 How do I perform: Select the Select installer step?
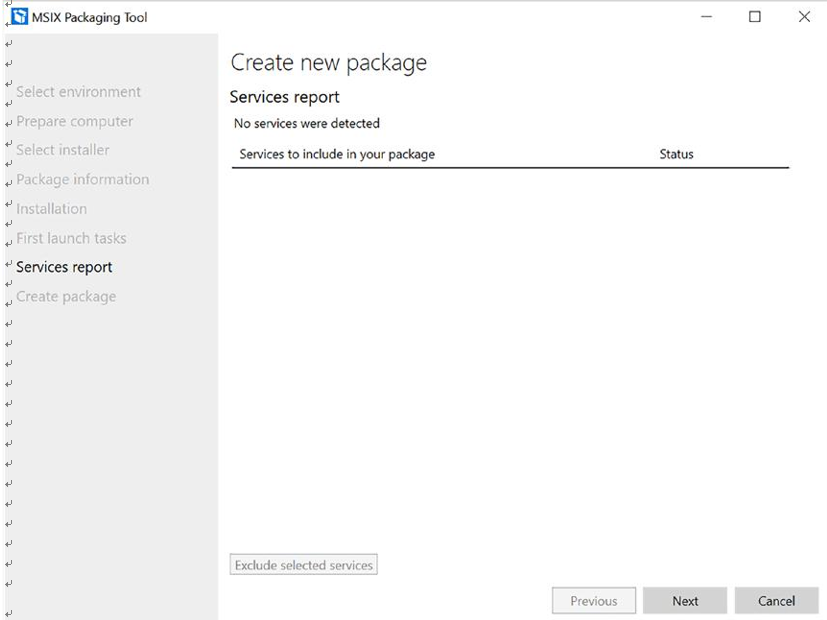point(63,150)
